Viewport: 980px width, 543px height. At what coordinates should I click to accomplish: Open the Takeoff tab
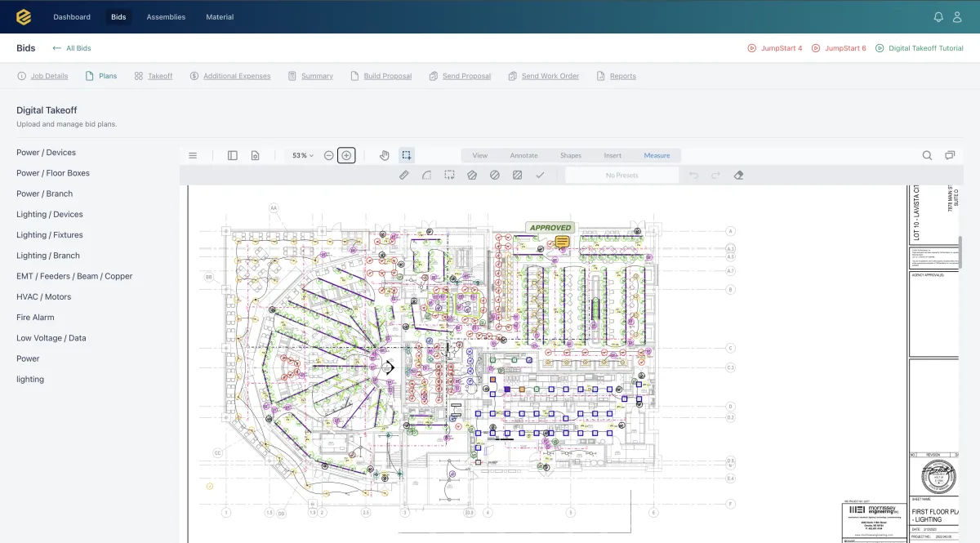[154, 76]
